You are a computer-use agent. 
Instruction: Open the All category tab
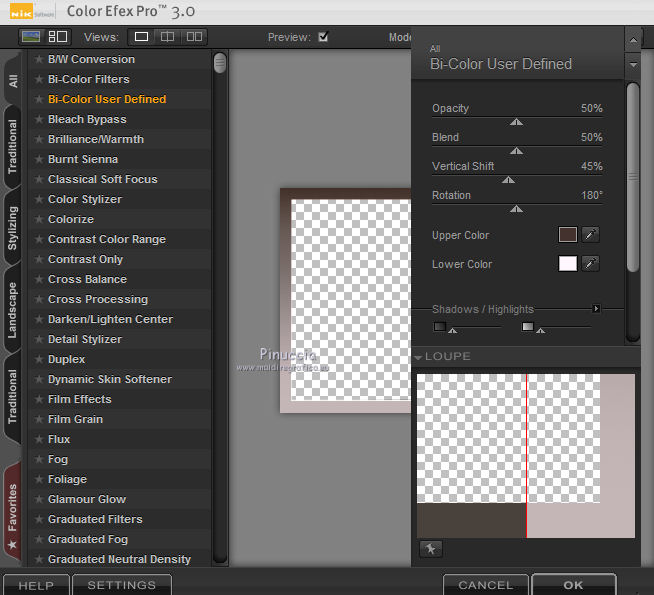(x=13, y=80)
